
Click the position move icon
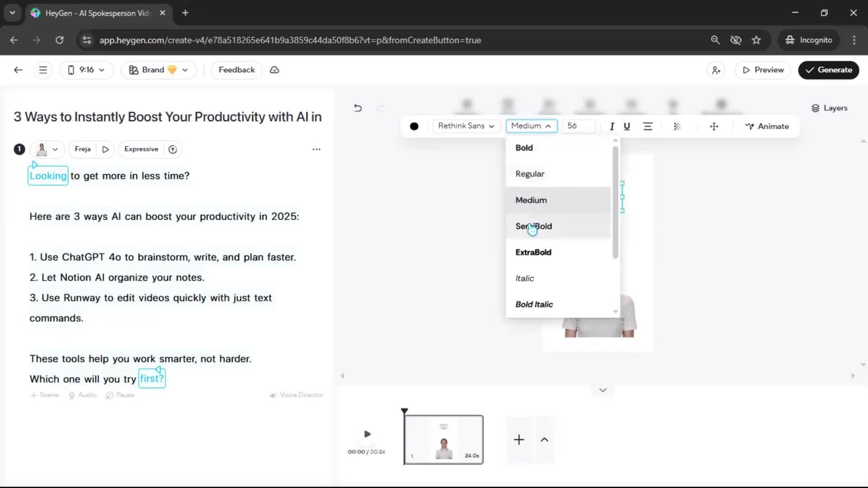coord(714,127)
